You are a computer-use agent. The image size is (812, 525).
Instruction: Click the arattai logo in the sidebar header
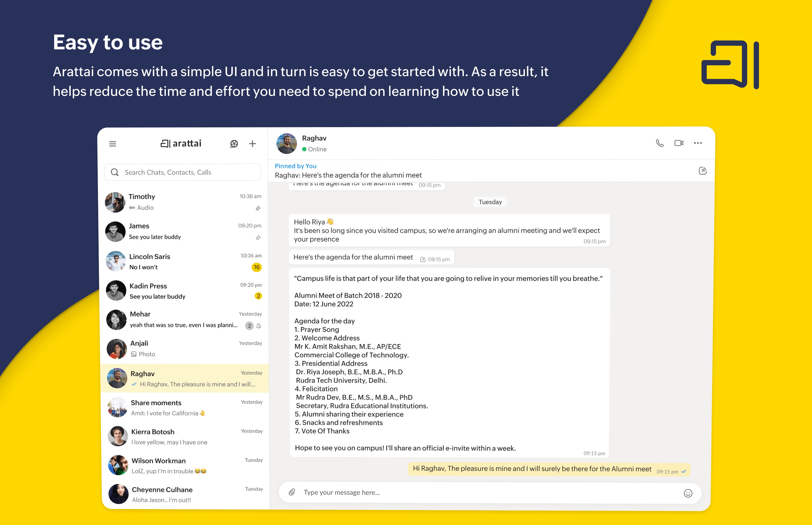[x=181, y=143]
